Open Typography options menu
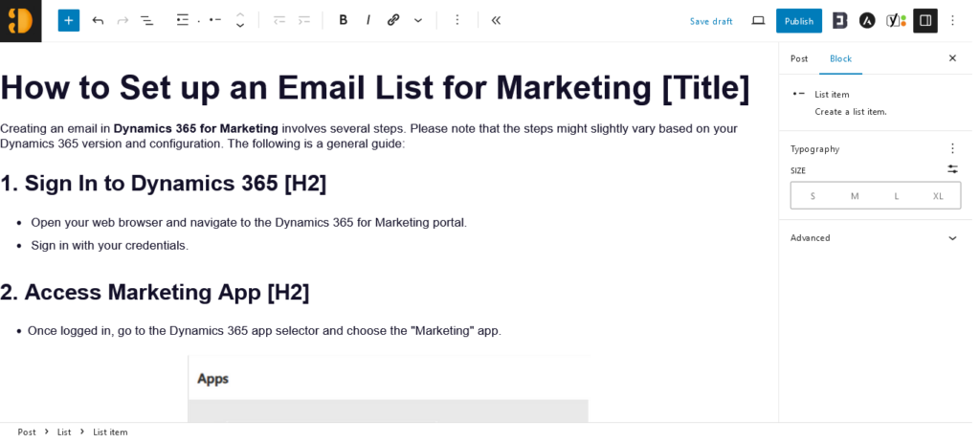The height and width of the screenshot is (443, 980). point(952,148)
